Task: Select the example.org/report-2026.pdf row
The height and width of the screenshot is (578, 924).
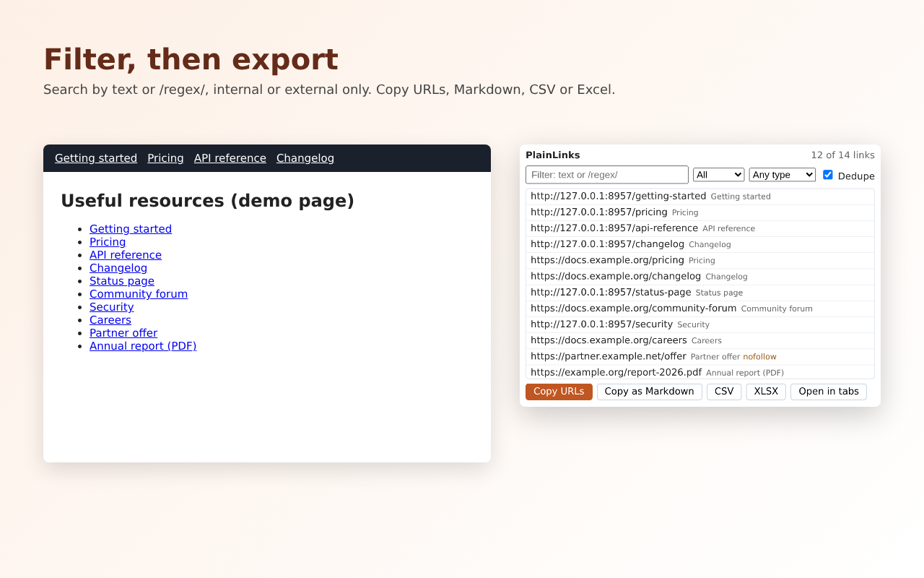Action: point(700,372)
